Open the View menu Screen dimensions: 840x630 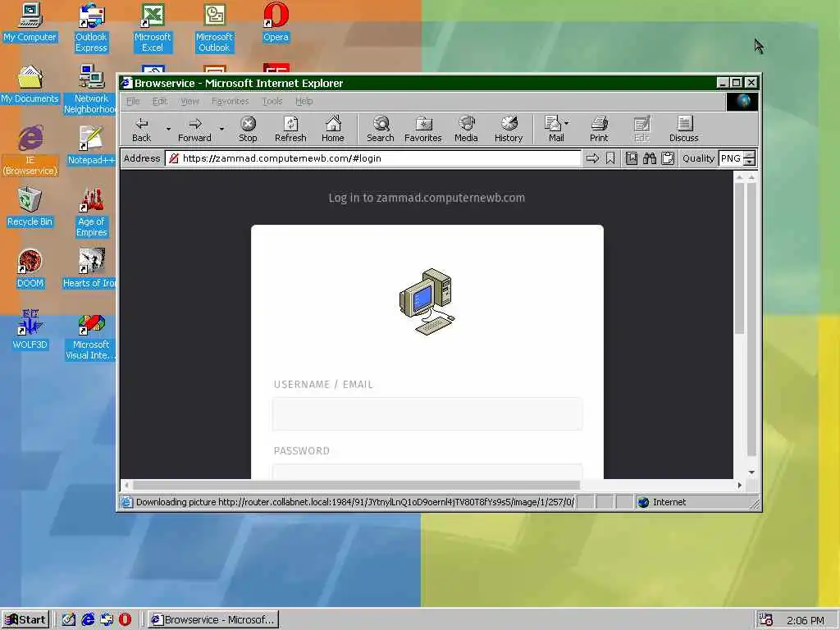click(x=189, y=101)
